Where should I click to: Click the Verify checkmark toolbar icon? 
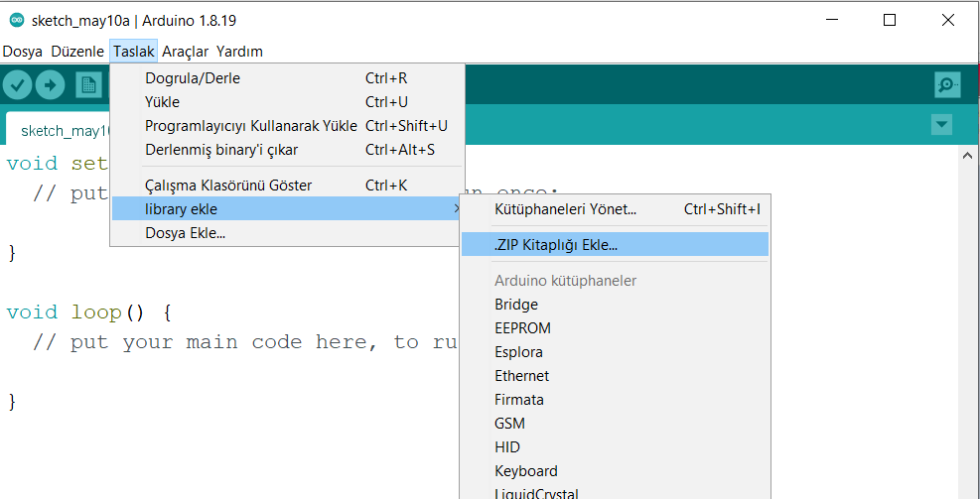(18, 85)
